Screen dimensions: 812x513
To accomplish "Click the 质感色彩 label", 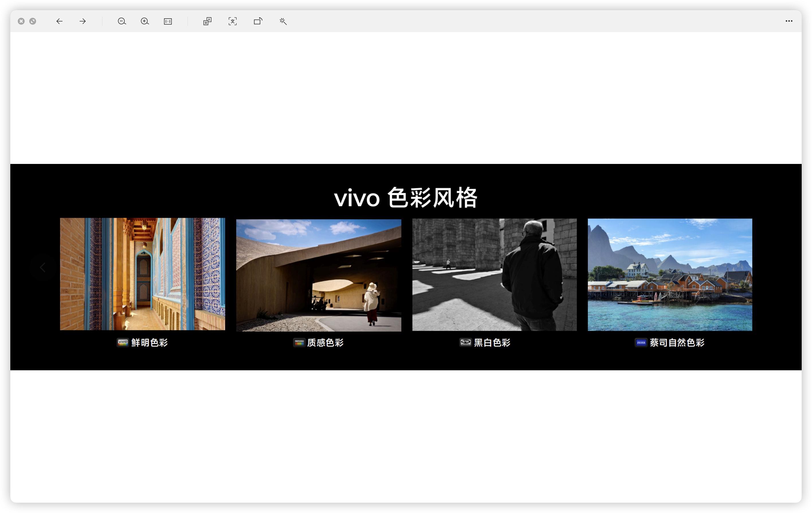I will (325, 343).
